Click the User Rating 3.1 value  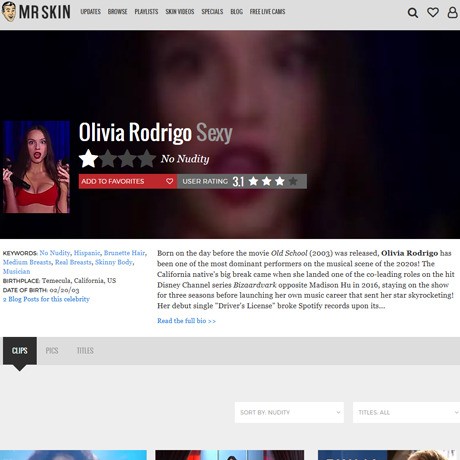point(238,181)
